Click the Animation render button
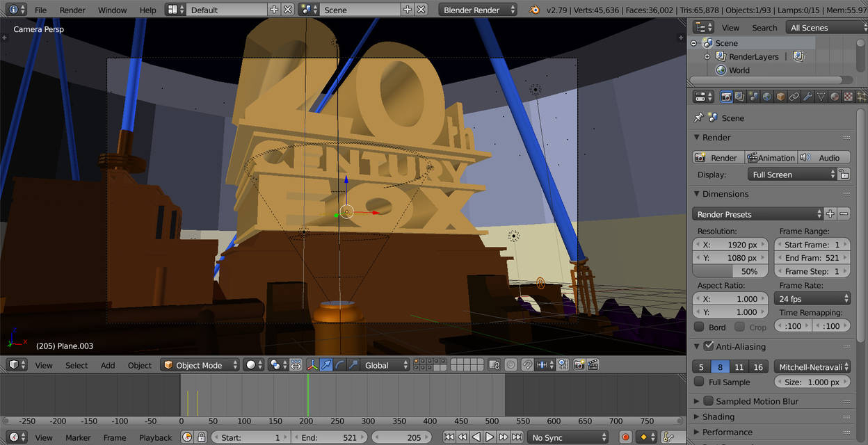Screen dimensions: 868x445 coord(771,158)
